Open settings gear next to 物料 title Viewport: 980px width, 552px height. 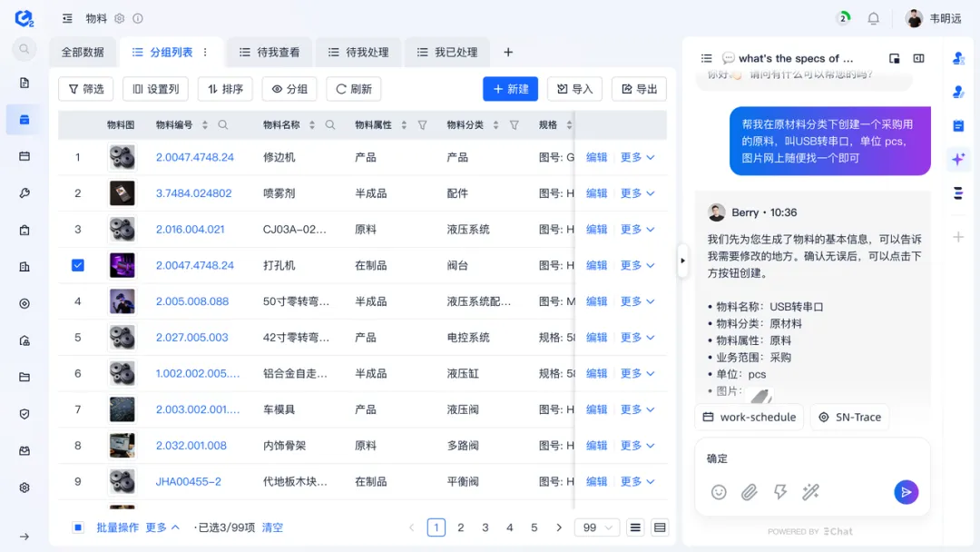coord(120,19)
